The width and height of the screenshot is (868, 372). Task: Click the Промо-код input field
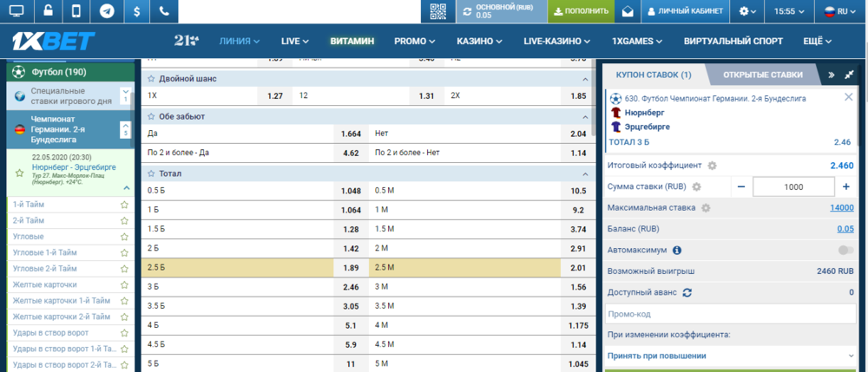tap(730, 314)
